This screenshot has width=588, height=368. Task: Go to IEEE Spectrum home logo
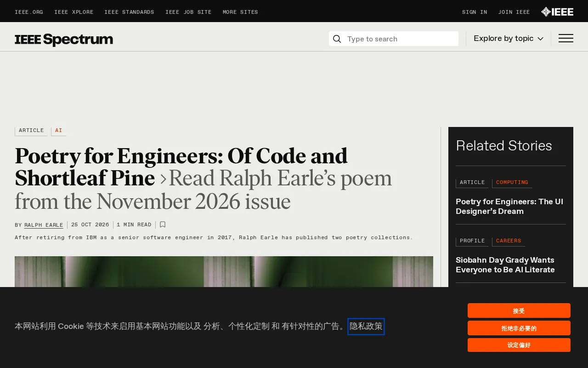coord(64,40)
